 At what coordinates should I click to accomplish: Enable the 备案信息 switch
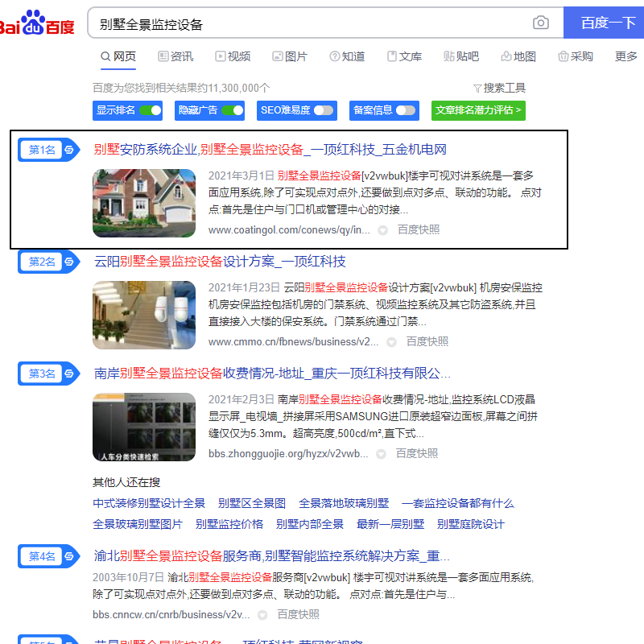pyautogui.click(x=406, y=110)
